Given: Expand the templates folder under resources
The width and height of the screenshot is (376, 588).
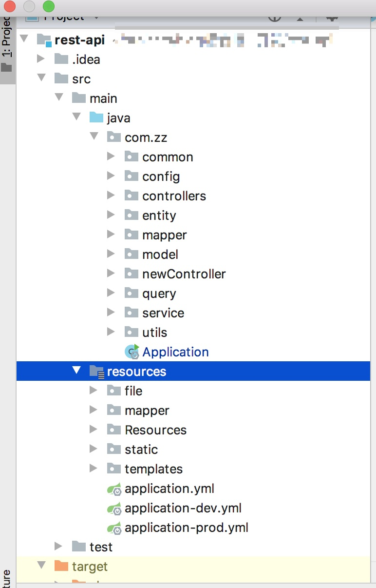Looking at the screenshot, I should tap(94, 469).
